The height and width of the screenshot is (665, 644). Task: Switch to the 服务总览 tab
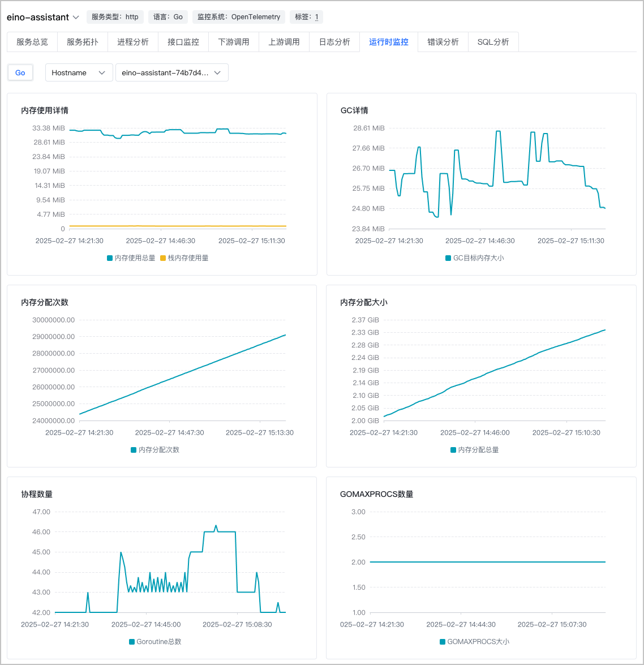32,42
